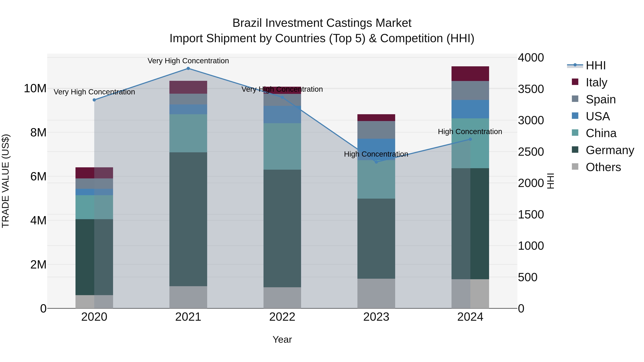Click the 2M left axis tick label
Viewport: 644px width, 362px height.
(38, 265)
